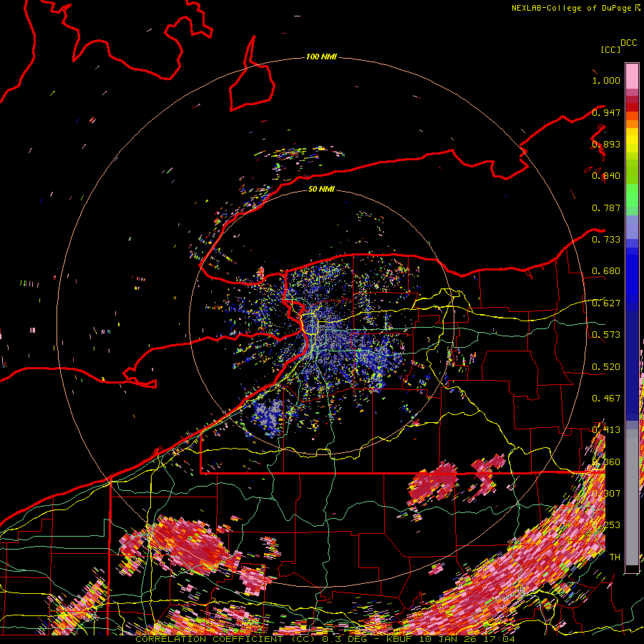This screenshot has width=644, height=644.
Task: Select the 0.947 scale value
Action: [x=606, y=112]
